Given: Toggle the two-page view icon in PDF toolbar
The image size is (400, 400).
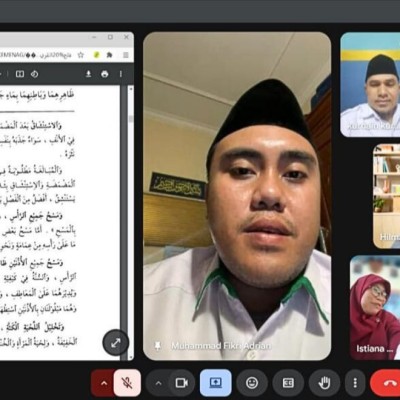Looking at the screenshot, I should (20, 74).
